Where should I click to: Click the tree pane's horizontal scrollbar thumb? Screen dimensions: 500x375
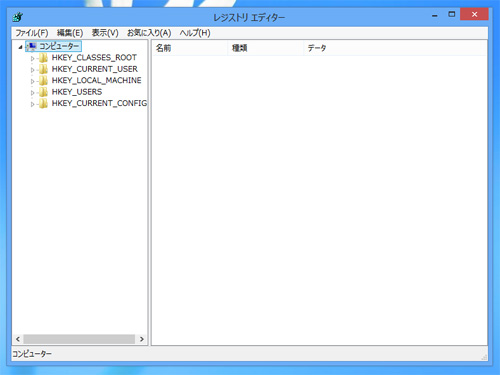click(x=79, y=339)
